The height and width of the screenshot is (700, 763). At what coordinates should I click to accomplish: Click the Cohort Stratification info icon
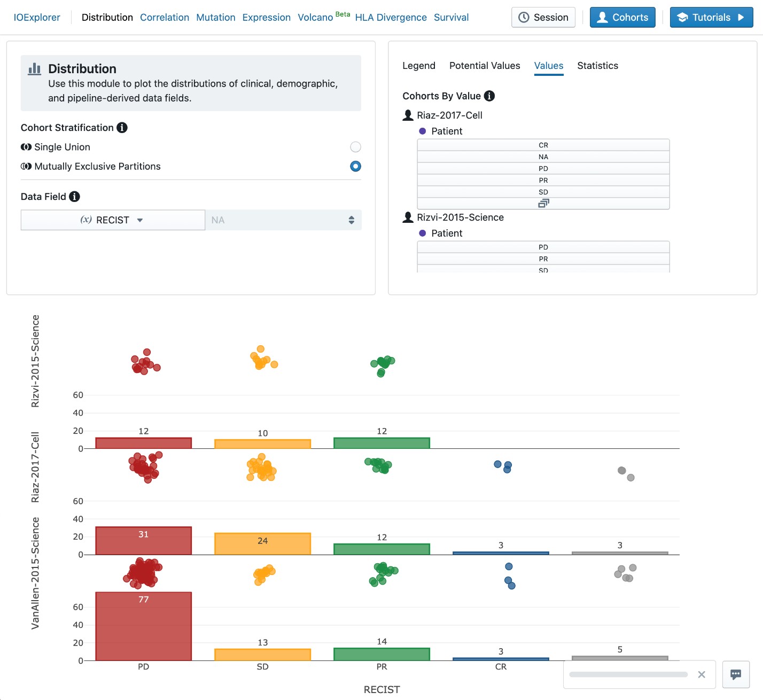click(x=122, y=128)
